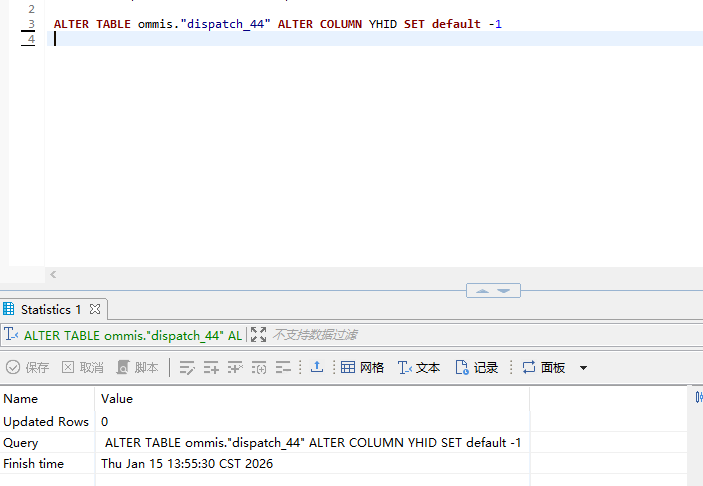The image size is (703, 486).
Task: Click the duplicate row icon
Action: 235,368
